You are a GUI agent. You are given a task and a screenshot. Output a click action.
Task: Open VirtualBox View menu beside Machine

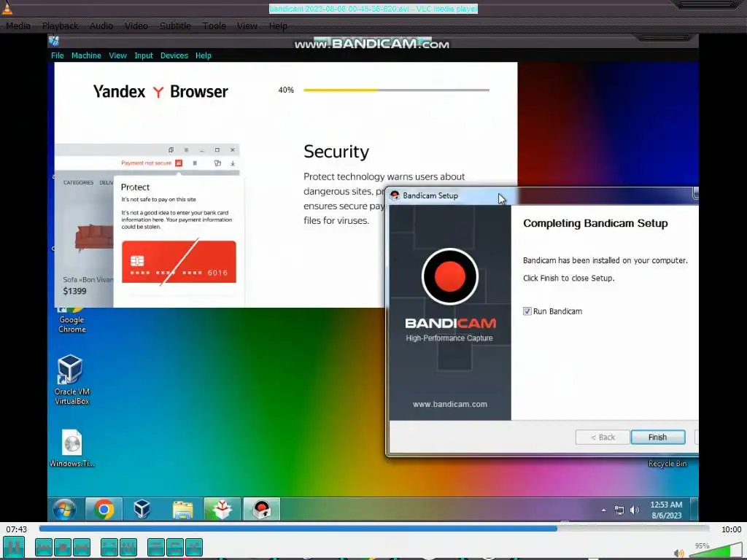(x=117, y=55)
